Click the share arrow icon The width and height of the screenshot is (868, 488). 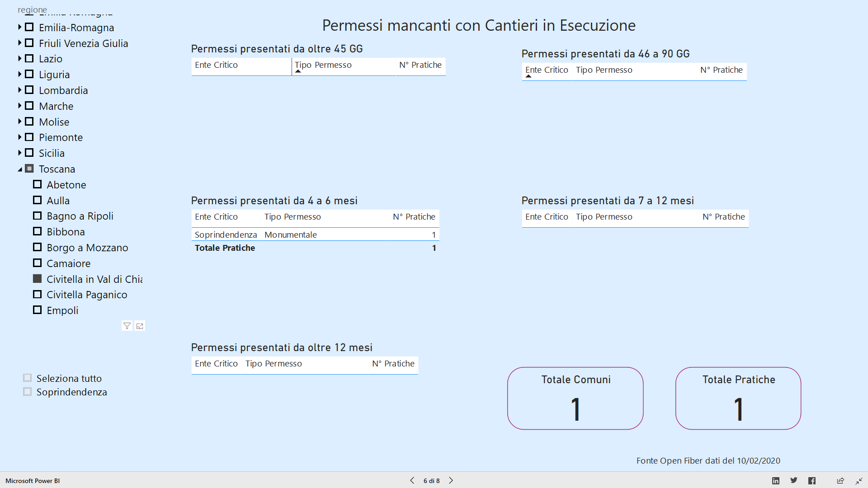(840, 480)
